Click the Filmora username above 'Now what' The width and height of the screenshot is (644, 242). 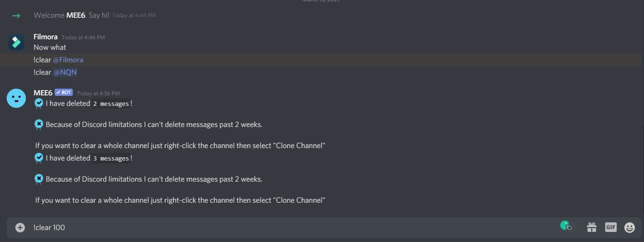(46, 37)
